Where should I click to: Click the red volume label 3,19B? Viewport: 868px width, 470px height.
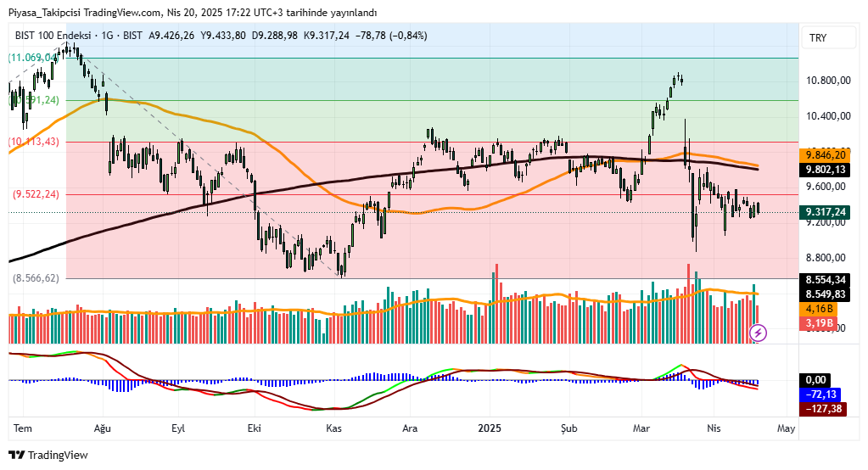pos(818,322)
